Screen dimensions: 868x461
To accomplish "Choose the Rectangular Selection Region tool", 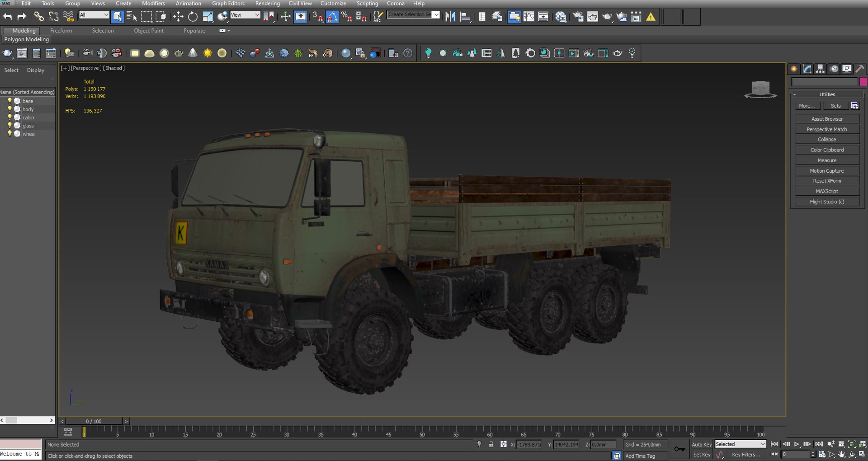I will click(x=146, y=17).
